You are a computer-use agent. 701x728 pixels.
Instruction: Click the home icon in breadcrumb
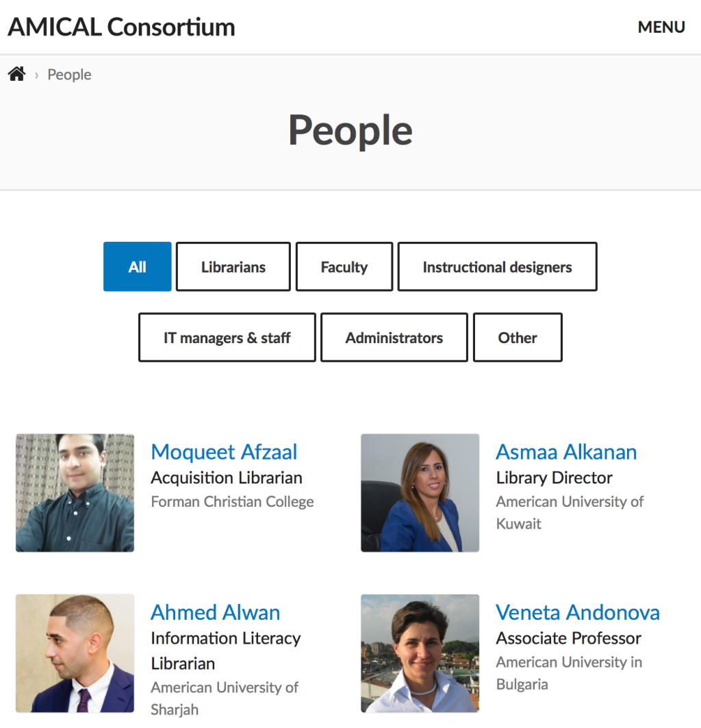(x=16, y=74)
